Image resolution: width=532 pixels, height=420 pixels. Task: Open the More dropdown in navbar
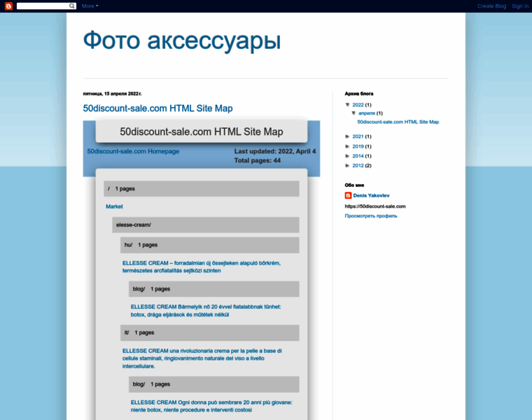[90, 6]
